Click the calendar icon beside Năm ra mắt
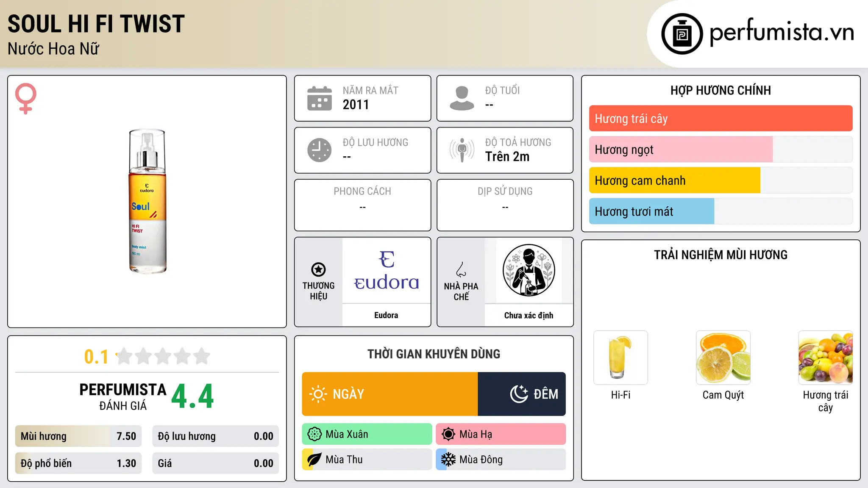This screenshot has height=488, width=868. click(320, 98)
